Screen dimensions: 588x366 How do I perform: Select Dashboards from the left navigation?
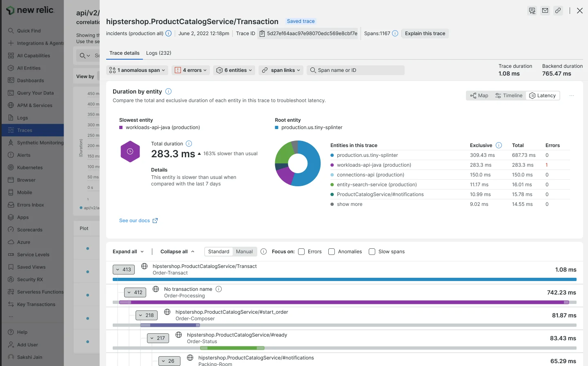point(31,80)
